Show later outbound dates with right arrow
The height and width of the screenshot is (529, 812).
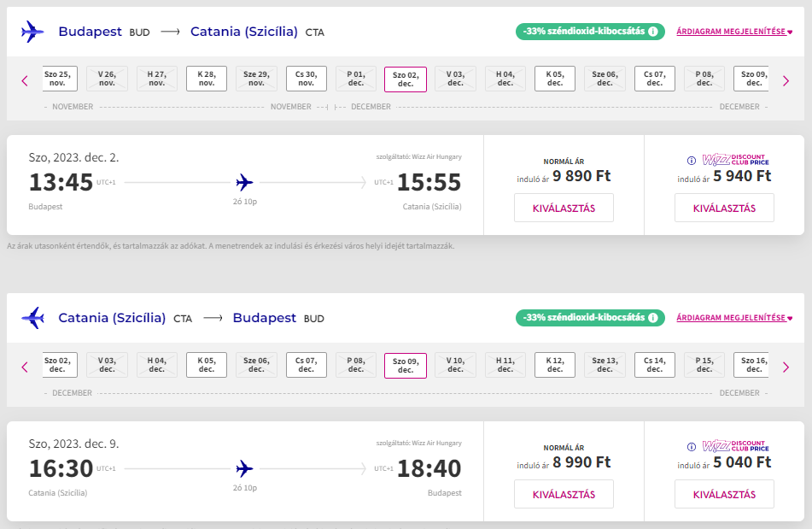(786, 81)
